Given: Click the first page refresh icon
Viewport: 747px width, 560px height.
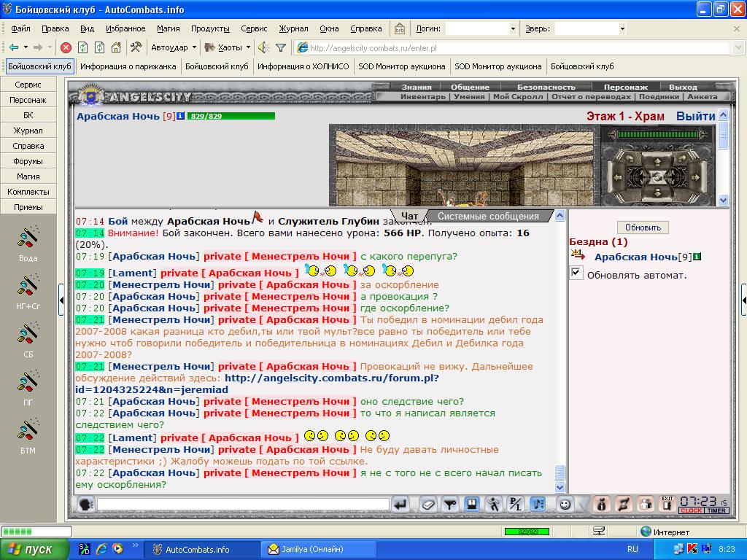Looking at the screenshot, I should [83, 47].
